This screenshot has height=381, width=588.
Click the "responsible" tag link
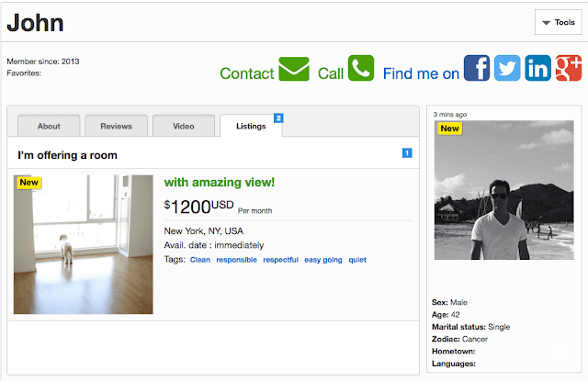[x=237, y=260]
